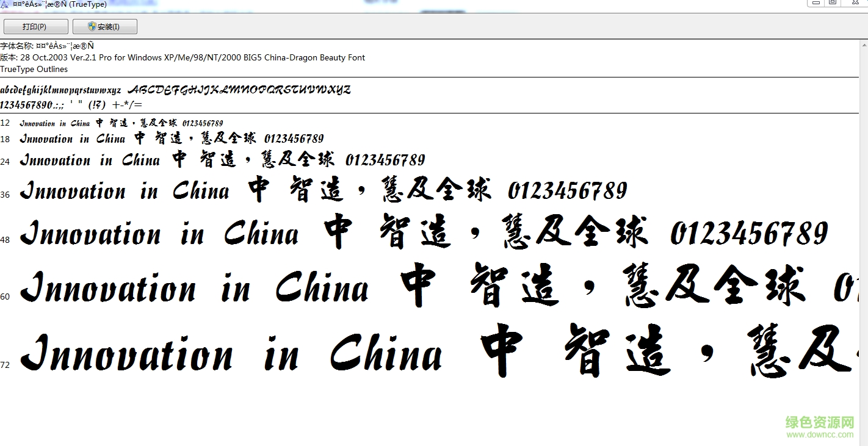
Task: Click the vertical scrollbar track
Action: (864, 244)
